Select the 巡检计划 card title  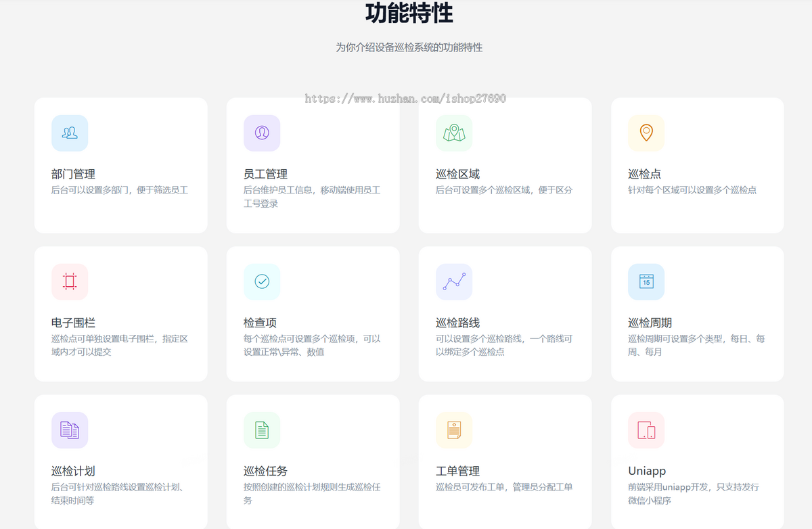[73, 471]
